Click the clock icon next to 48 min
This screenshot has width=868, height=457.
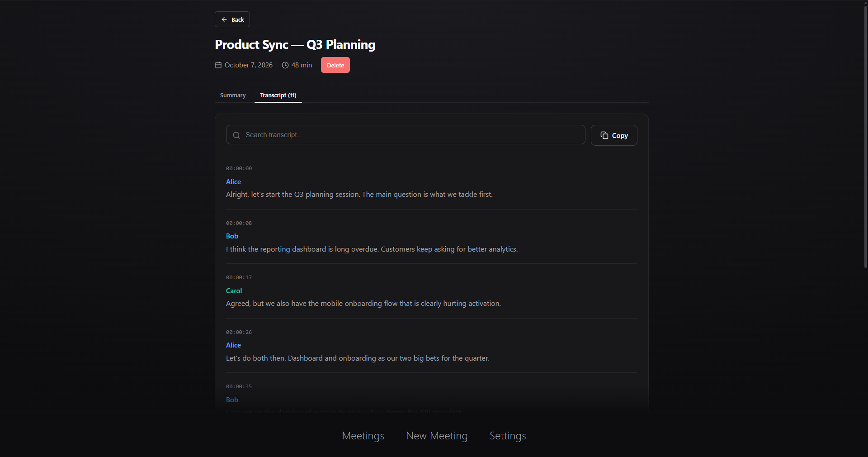[x=285, y=65]
